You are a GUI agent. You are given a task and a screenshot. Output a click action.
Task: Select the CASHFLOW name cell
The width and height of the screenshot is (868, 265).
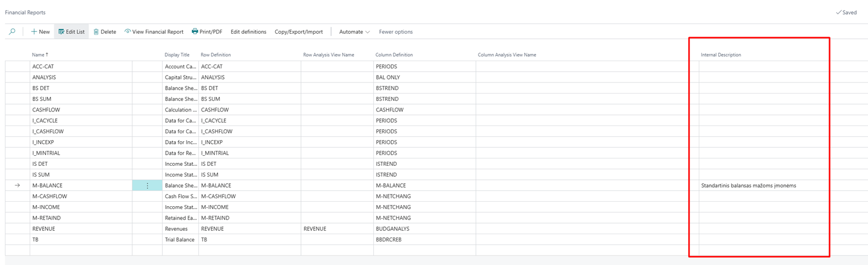click(x=81, y=110)
